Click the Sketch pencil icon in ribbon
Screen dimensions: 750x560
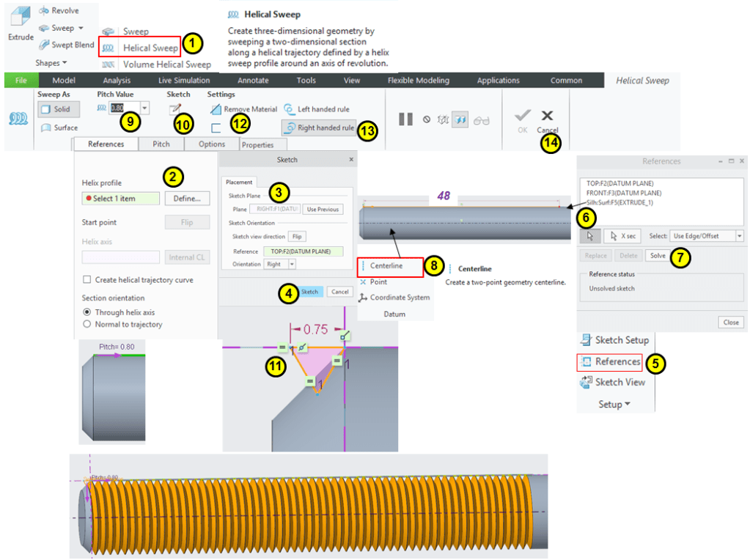(174, 109)
